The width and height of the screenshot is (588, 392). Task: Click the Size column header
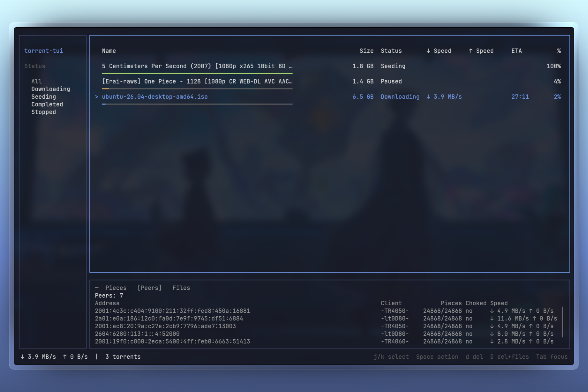tap(366, 51)
